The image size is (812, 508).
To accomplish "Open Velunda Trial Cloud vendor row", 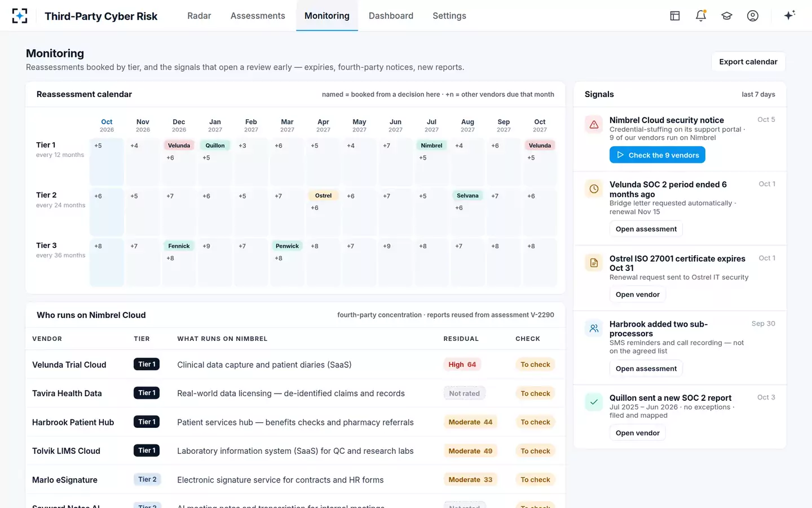I will pos(295,365).
